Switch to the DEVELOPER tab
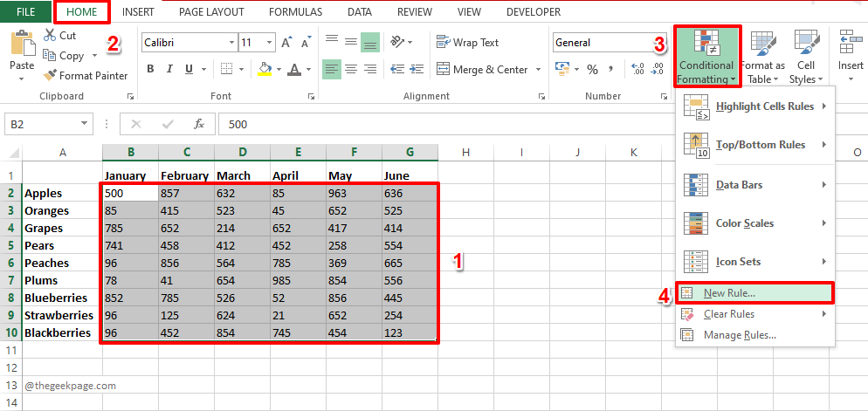 [534, 11]
